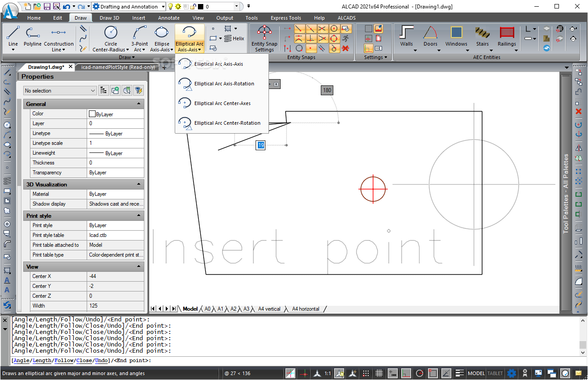Image resolution: width=588 pixels, height=380 pixels.
Task: Select the Stairs AEC tool
Action: pos(482,36)
